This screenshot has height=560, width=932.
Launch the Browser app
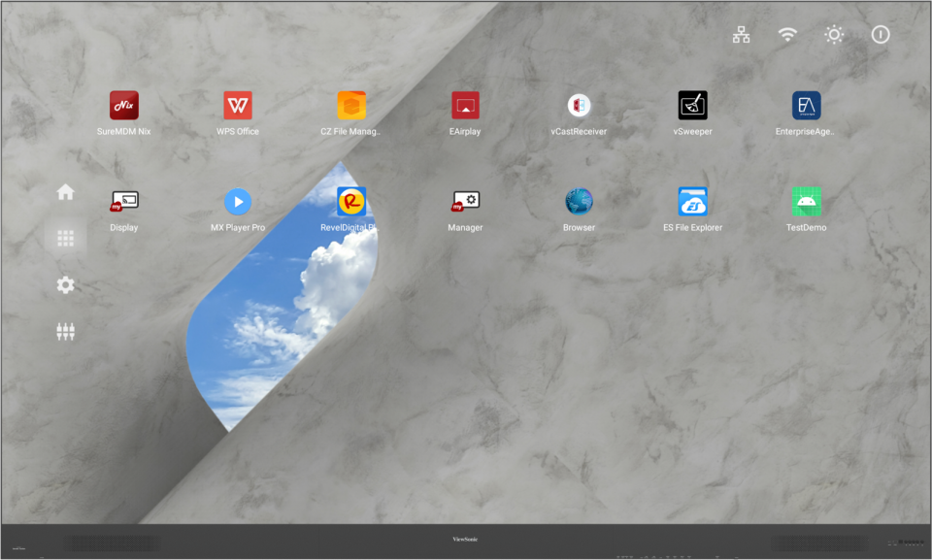[x=579, y=202]
